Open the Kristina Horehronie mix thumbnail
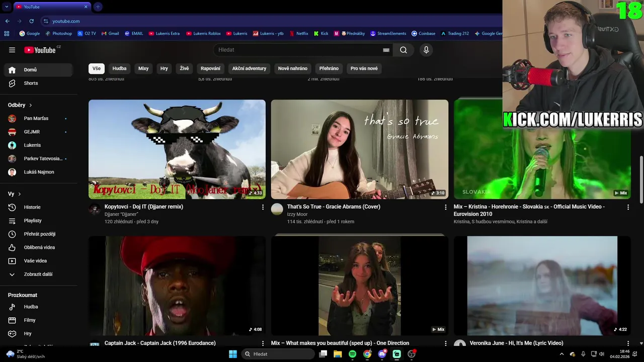 [x=542, y=149]
